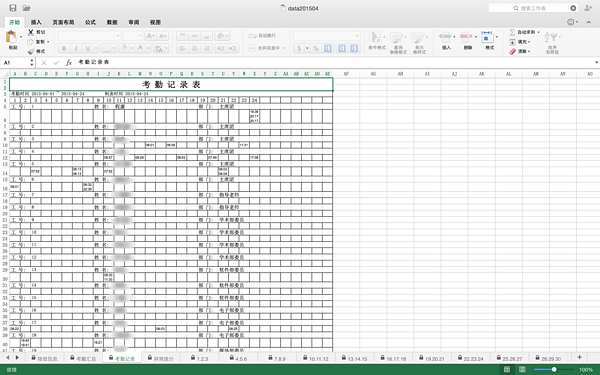This screenshot has height=375, width=600.
Task: Click the Paste clipboard icon
Action: pos(11,37)
